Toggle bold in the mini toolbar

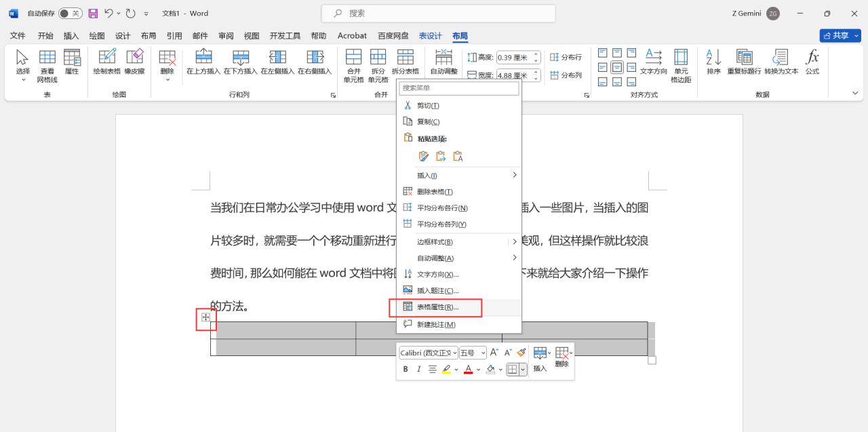406,370
